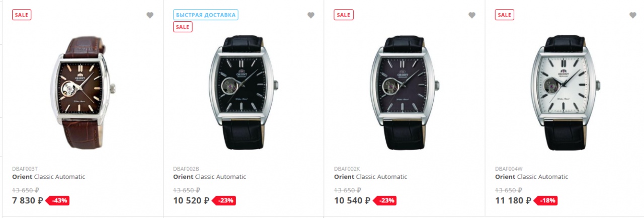The width and height of the screenshot is (644, 218).
Task: Open the brown leather DBAF003T watch image
Action: click(x=83, y=93)
